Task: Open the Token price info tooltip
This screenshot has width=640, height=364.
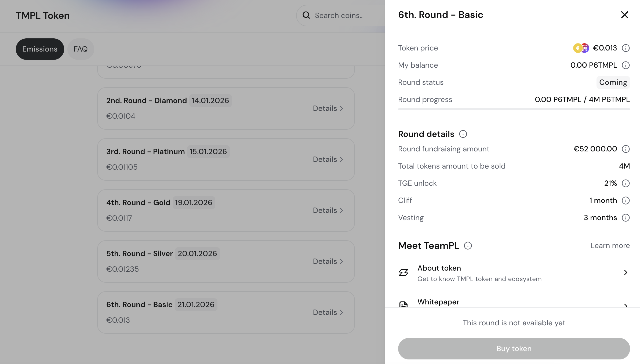Action: [x=626, y=48]
